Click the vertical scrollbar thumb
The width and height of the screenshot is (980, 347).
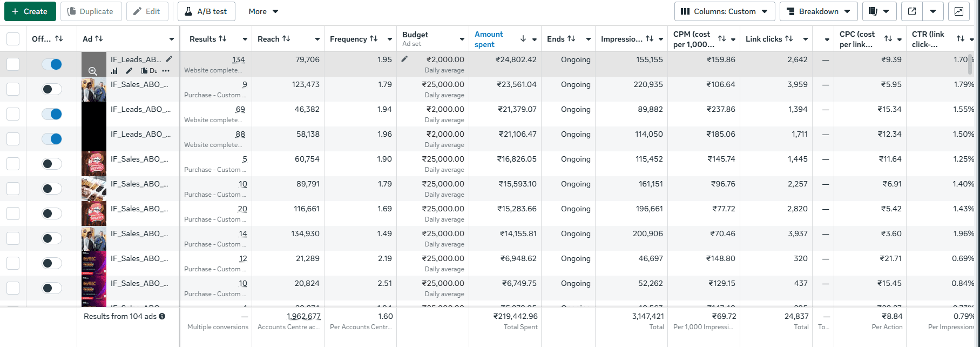[971, 65]
